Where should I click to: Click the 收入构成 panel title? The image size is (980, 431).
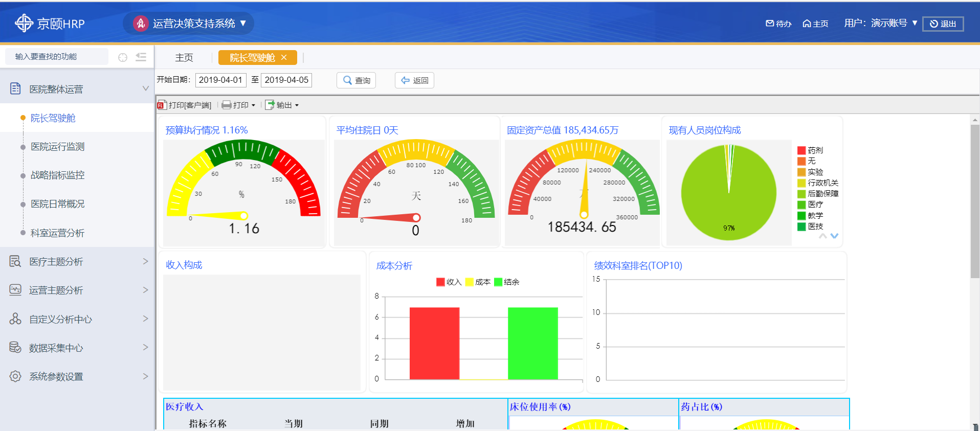pyautogui.click(x=184, y=265)
